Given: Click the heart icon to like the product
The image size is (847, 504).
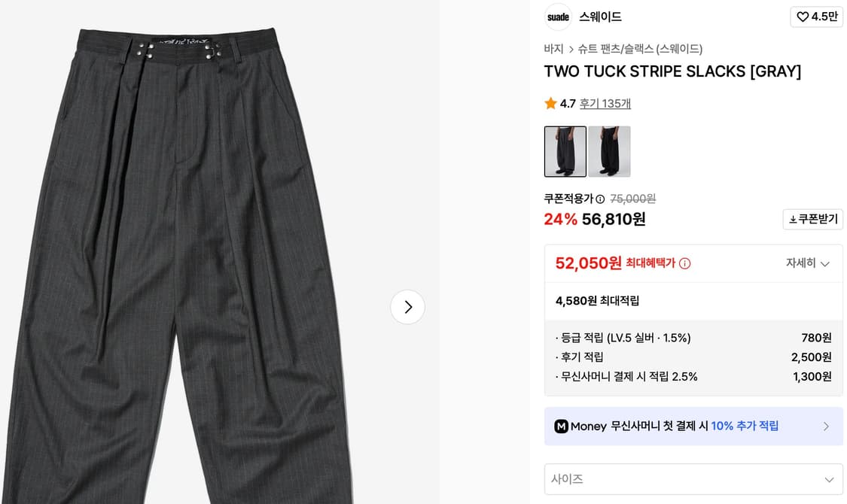Looking at the screenshot, I should tap(803, 17).
